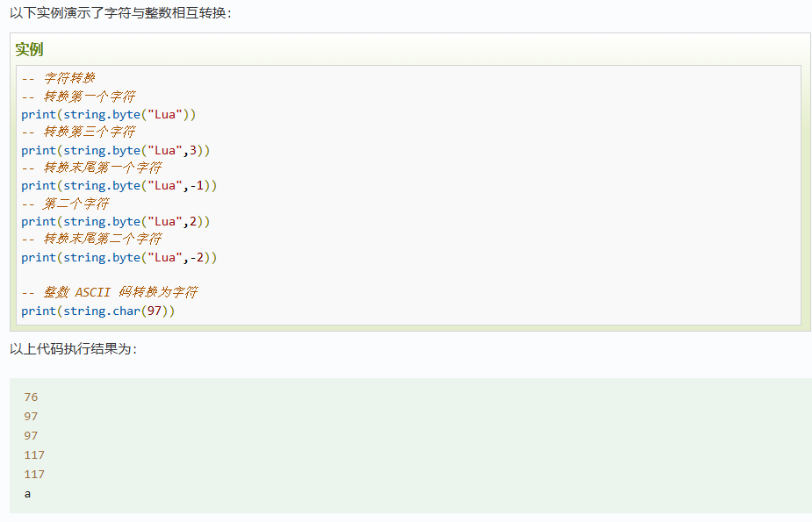Click the line string.byte("Lua",2)
812x522 pixels.
[x=116, y=221]
